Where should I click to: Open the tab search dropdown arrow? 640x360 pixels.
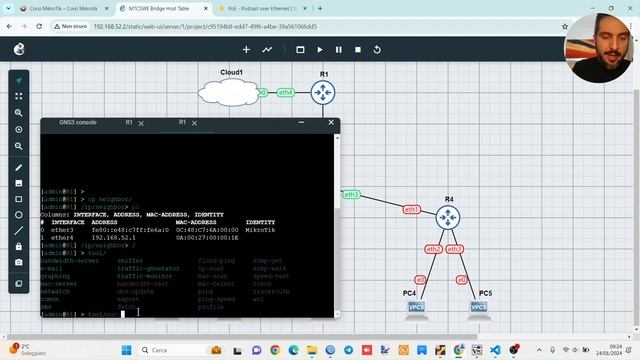8,8
